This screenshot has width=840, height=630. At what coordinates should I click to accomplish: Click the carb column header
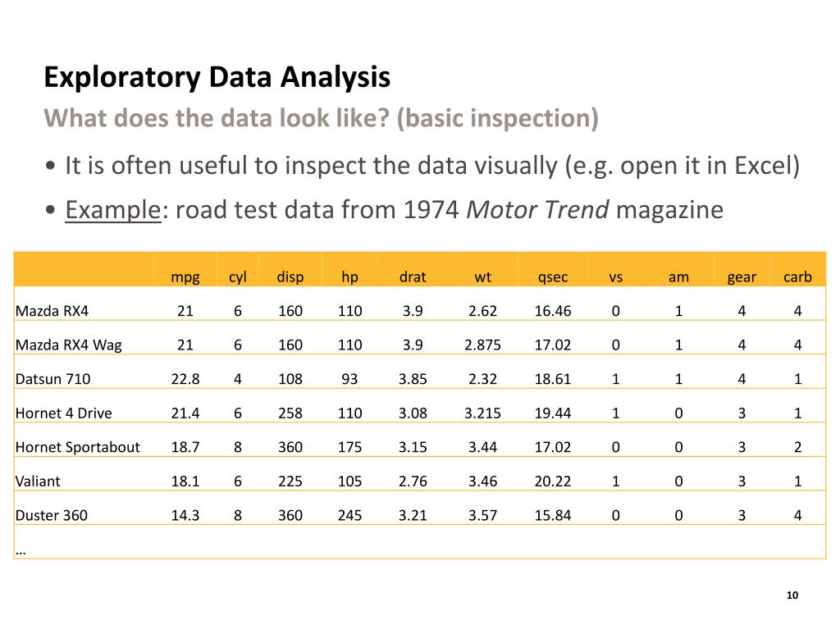pos(797,277)
